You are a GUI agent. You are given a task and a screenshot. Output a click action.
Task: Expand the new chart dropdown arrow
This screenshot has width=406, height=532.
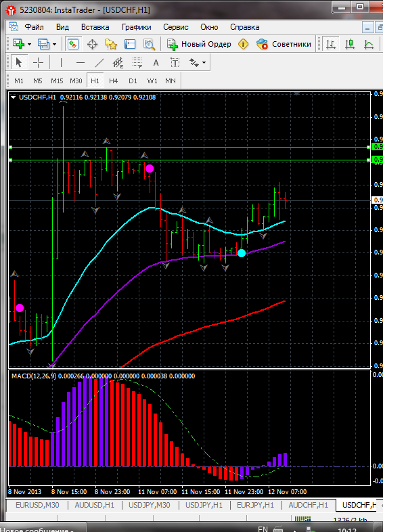click(x=30, y=44)
